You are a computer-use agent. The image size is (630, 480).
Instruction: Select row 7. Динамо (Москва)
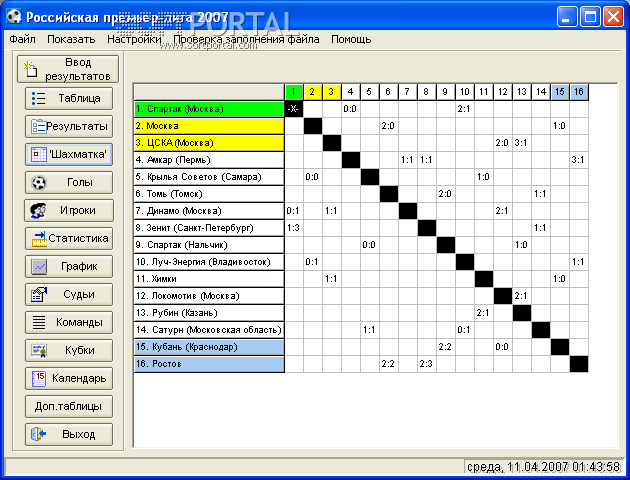click(209, 211)
